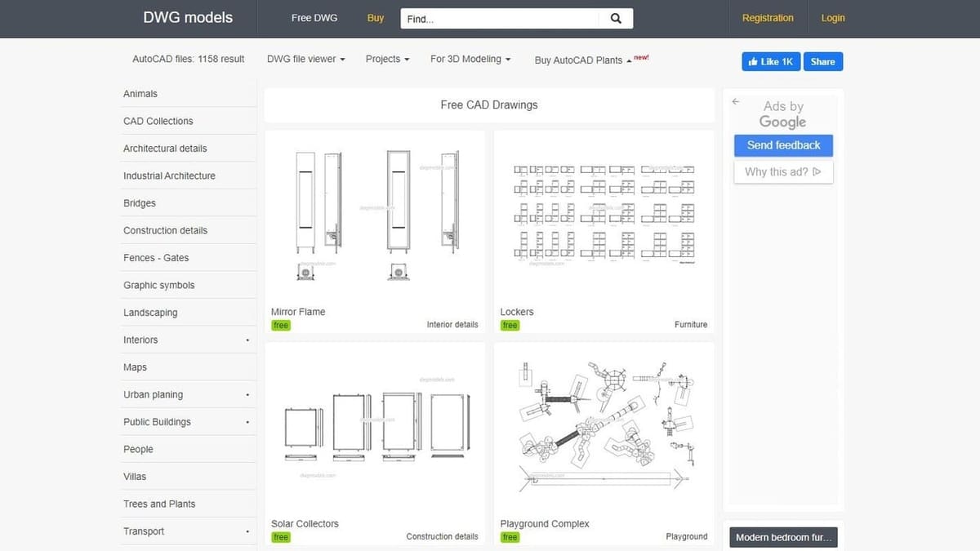Click the Construction details tag under Solar Collectors
Image resolution: width=980 pixels, height=551 pixels.
(443, 536)
